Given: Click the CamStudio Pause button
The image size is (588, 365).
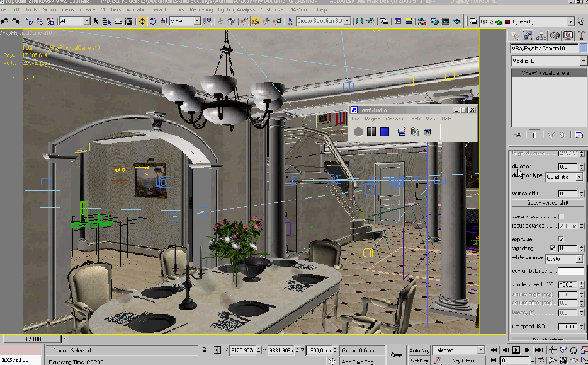Looking at the screenshot, I should pos(371,132).
